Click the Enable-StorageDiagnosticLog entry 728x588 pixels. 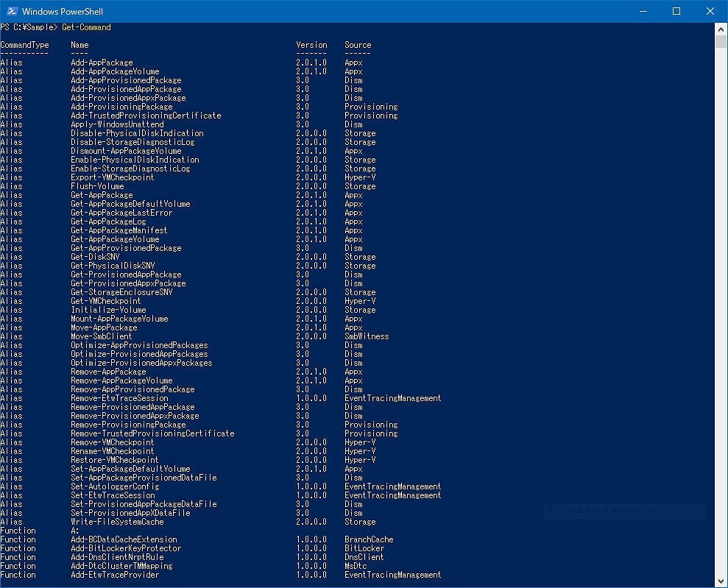pos(130,169)
